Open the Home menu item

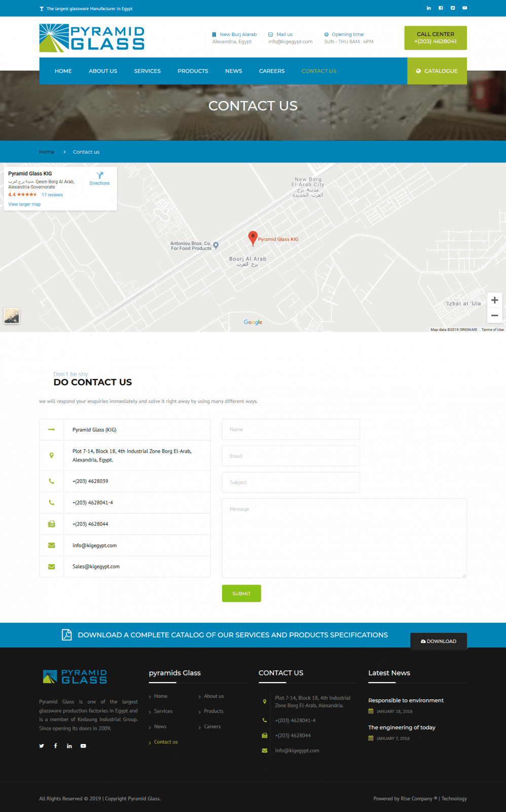coord(63,71)
